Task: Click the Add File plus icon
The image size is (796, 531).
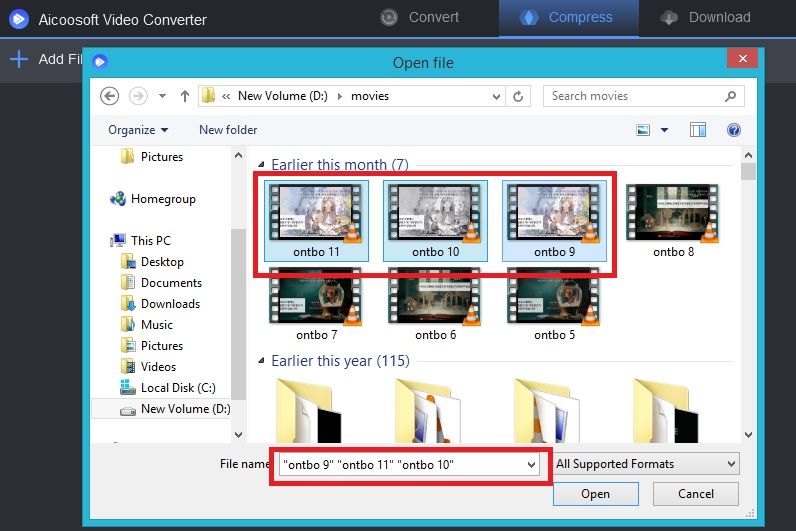Action: tap(19, 59)
